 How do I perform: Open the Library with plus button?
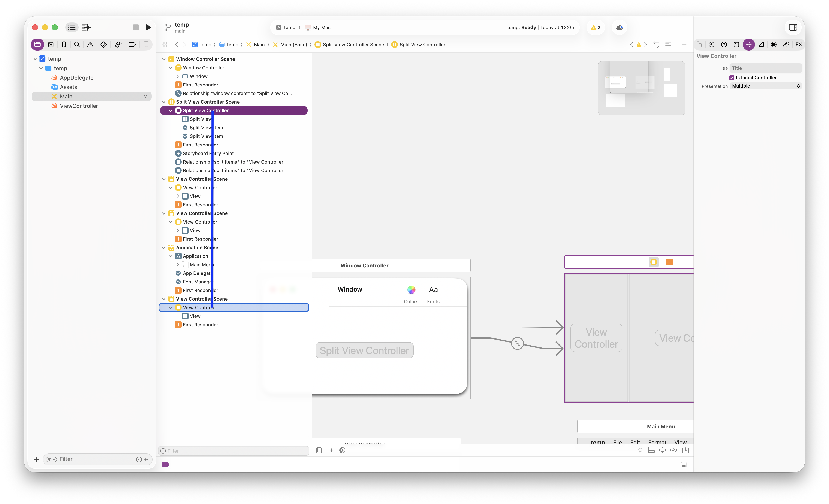pyautogui.click(x=684, y=44)
